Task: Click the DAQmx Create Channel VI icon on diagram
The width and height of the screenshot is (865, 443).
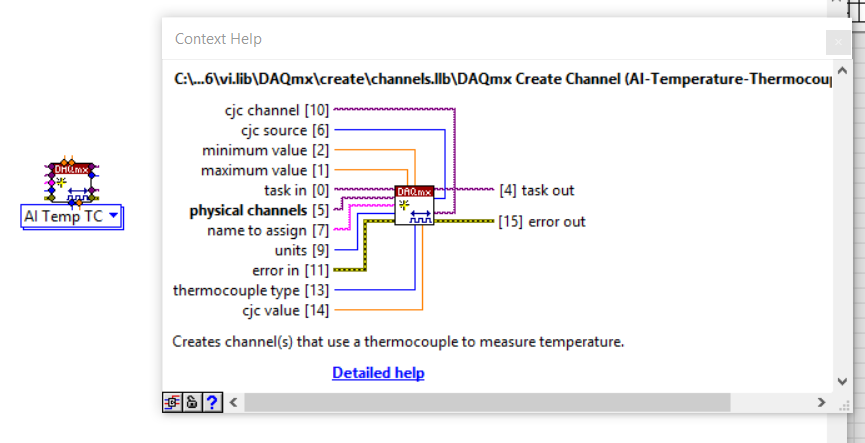Action: pos(72,183)
